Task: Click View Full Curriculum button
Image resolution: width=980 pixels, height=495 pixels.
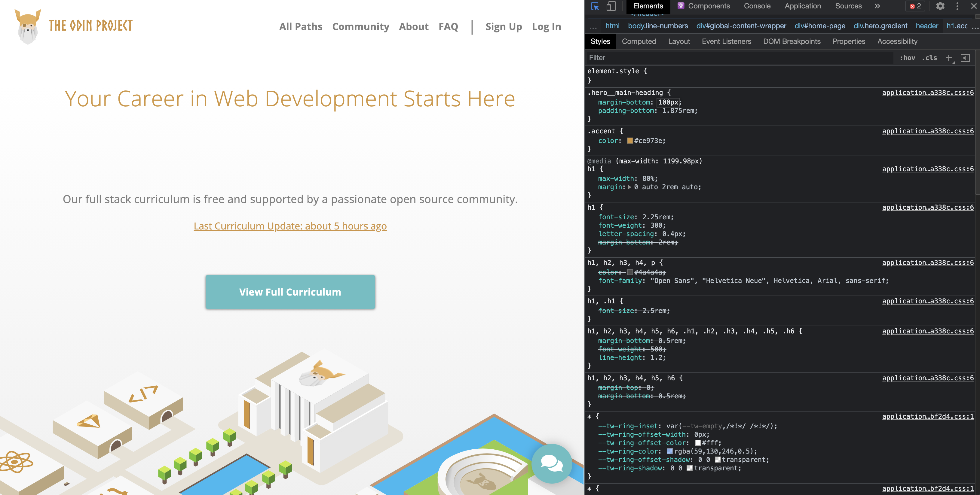Action: tap(290, 292)
